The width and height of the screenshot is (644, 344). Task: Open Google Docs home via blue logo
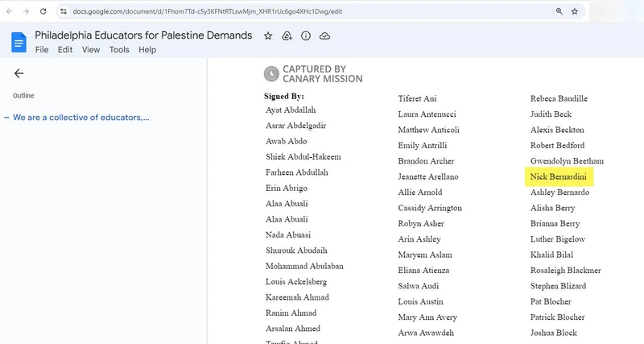(19, 42)
